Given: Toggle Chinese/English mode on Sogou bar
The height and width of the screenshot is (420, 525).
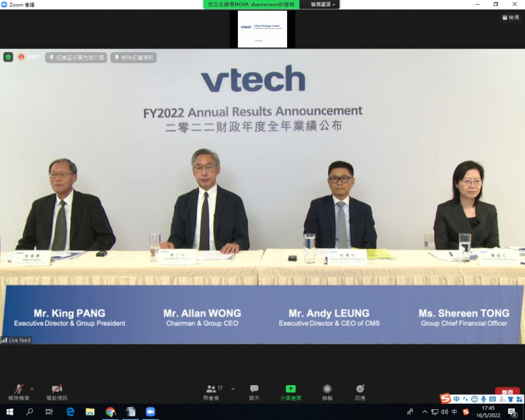Looking at the screenshot, I should (x=457, y=399).
